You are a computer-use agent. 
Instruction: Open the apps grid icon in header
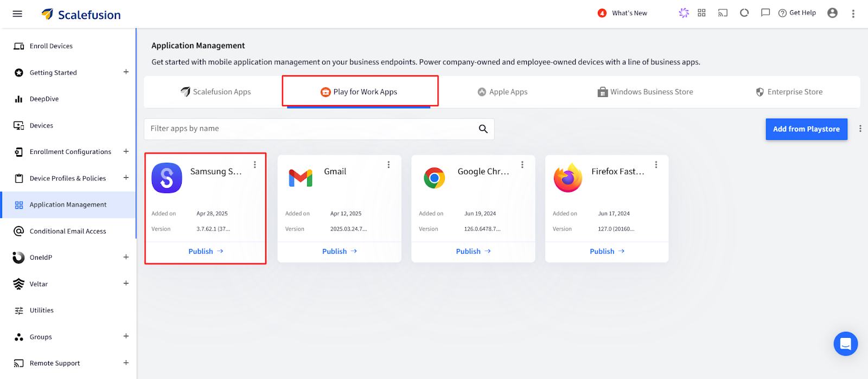click(701, 12)
